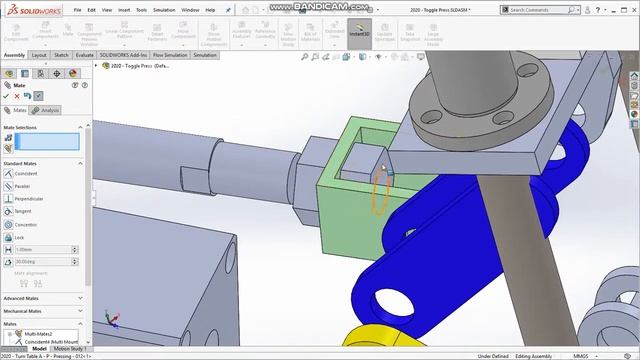Click the Mate Selections list box
The width and height of the screenshot is (640, 360).
pyautogui.click(x=47, y=142)
